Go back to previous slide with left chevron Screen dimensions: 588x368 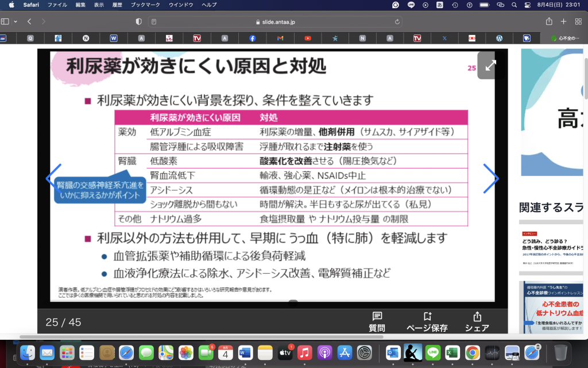click(53, 178)
